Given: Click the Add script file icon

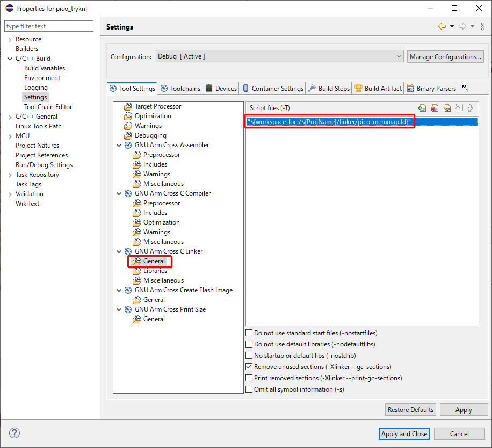Looking at the screenshot, I should pyautogui.click(x=422, y=108).
